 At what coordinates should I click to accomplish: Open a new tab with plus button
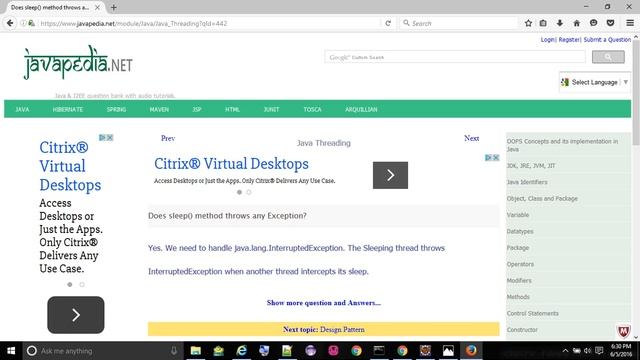pyautogui.click(x=114, y=7)
